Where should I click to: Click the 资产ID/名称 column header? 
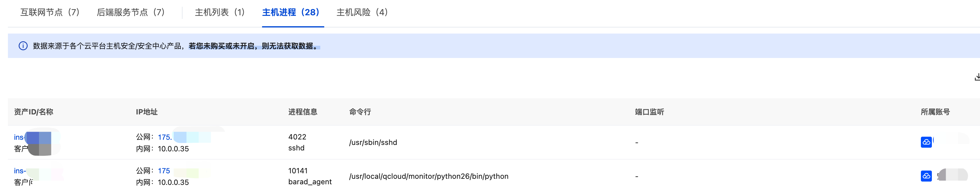click(x=34, y=112)
